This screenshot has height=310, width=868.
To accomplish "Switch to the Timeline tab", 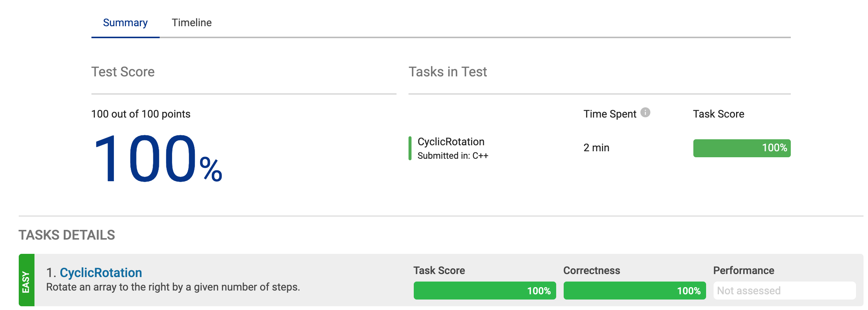I will coord(192,22).
